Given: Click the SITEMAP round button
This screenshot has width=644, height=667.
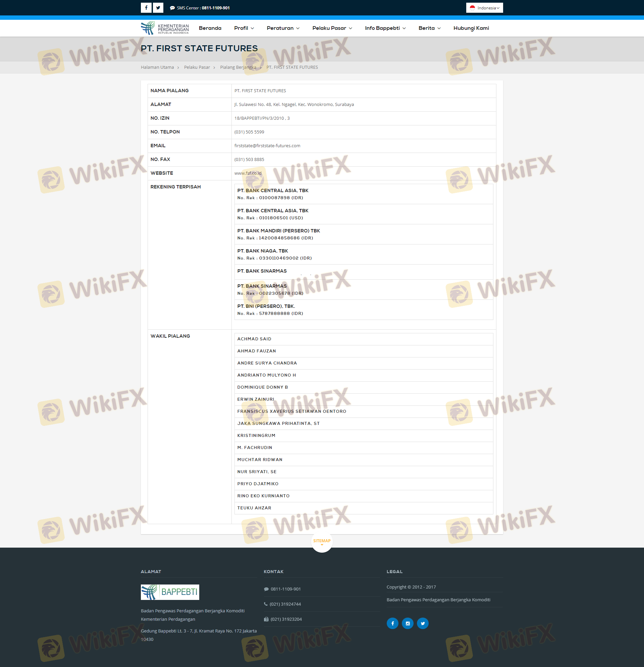Looking at the screenshot, I should click(322, 541).
